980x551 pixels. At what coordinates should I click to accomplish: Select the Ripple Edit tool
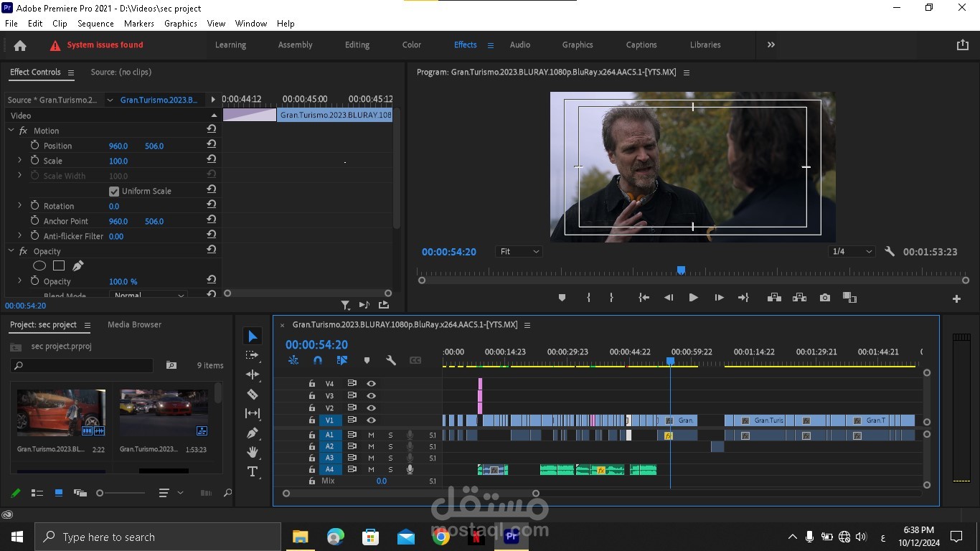click(x=253, y=375)
